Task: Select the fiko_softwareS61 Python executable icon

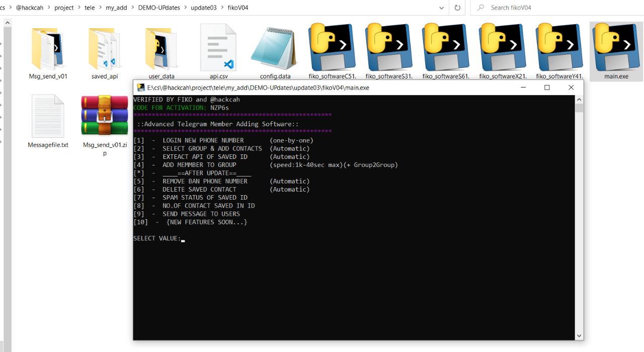Action: (x=446, y=47)
